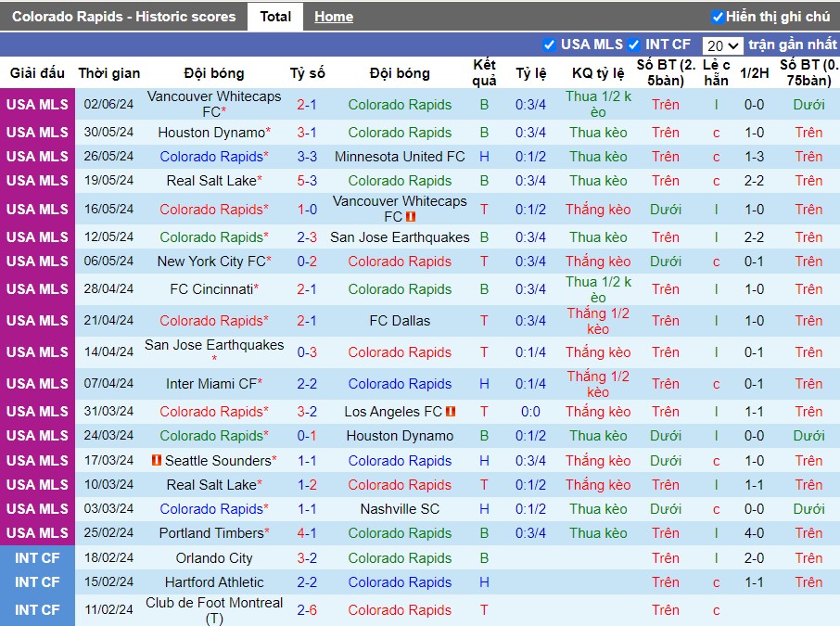Click the 4-1 score for Portland Timbers match
The width and height of the screenshot is (840, 626).
[307, 532]
